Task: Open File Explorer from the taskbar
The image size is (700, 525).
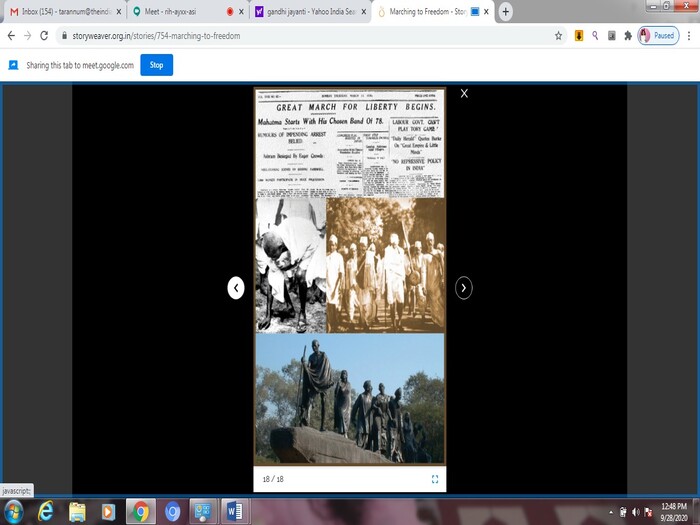Action: (77, 512)
